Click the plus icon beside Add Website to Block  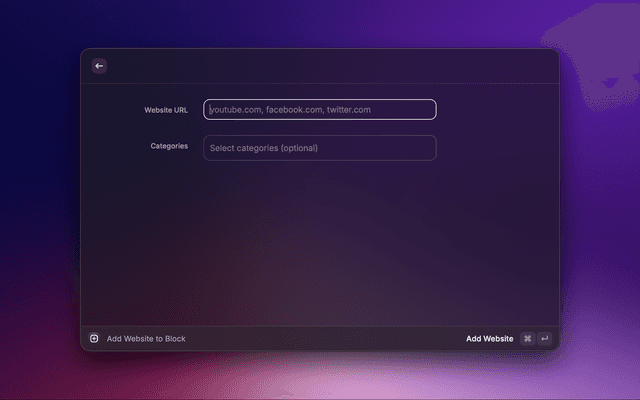coord(94,339)
